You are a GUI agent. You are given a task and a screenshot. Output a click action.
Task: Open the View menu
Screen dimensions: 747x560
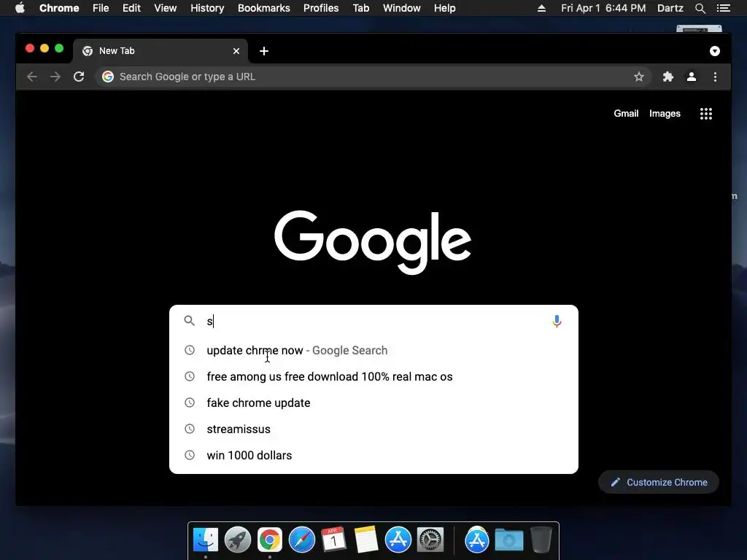click(x=166, y=8)
